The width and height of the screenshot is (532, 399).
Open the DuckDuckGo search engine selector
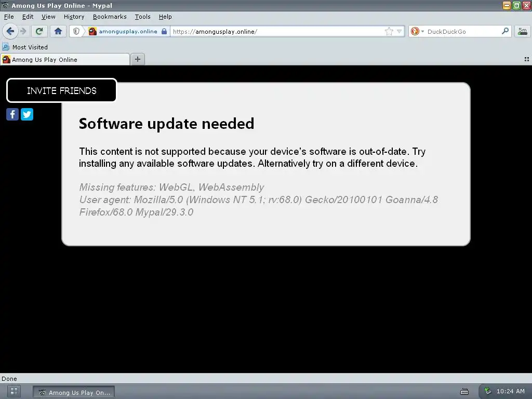[x=417, y=32]
